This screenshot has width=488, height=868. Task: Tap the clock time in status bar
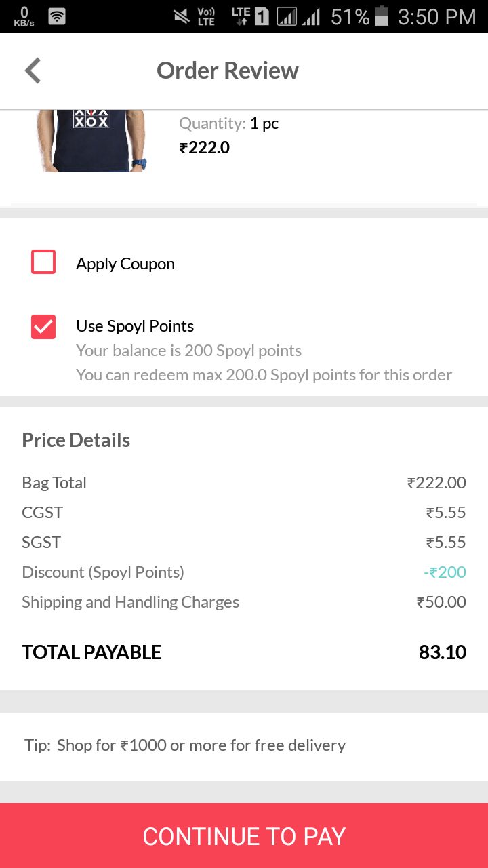point(437,16)
